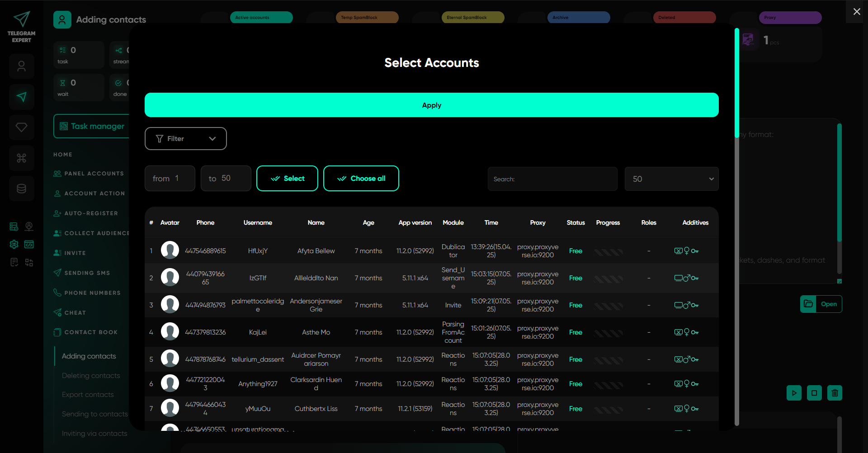Switch to the Temp SpamBlock tab

pos(367,18)
